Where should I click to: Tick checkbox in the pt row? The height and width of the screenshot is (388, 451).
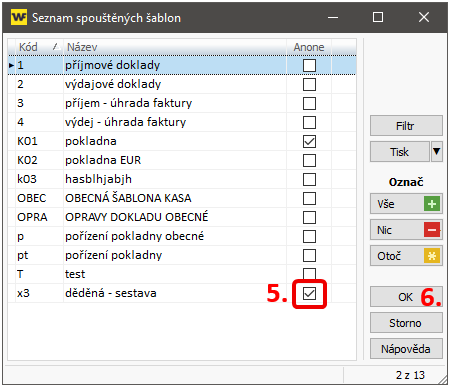tap(309, 255)
